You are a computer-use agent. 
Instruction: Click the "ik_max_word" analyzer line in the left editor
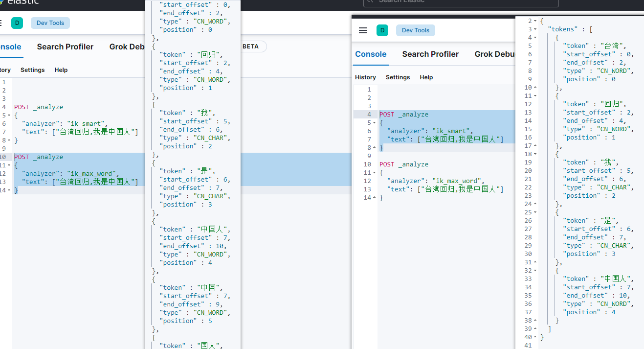[x=70, y=174]
